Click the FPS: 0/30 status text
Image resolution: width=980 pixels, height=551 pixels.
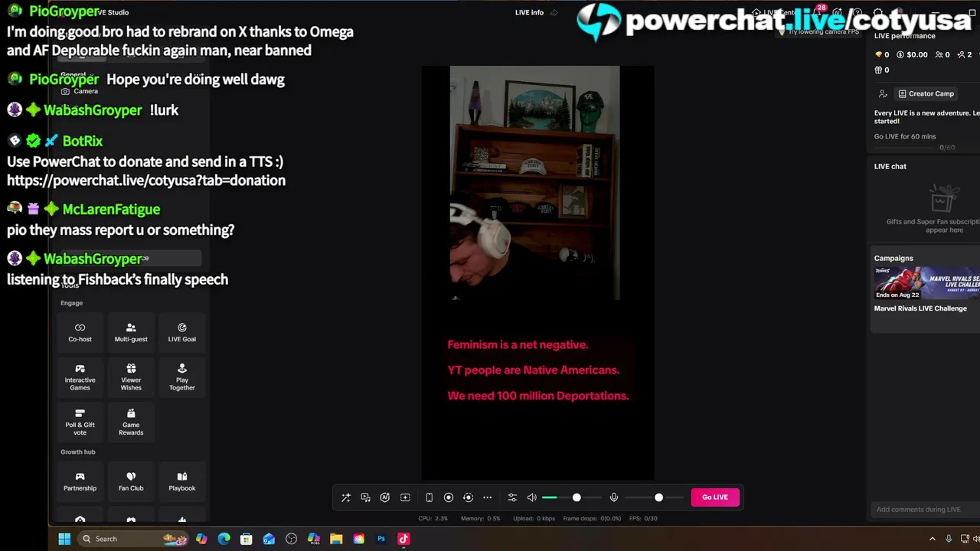coord(643,519)
